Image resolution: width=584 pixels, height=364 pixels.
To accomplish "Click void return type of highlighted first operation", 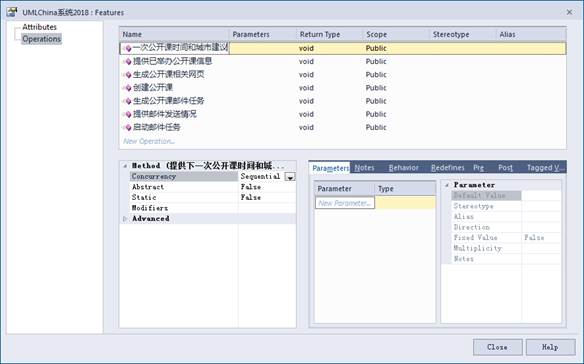I will pos(306,48).
